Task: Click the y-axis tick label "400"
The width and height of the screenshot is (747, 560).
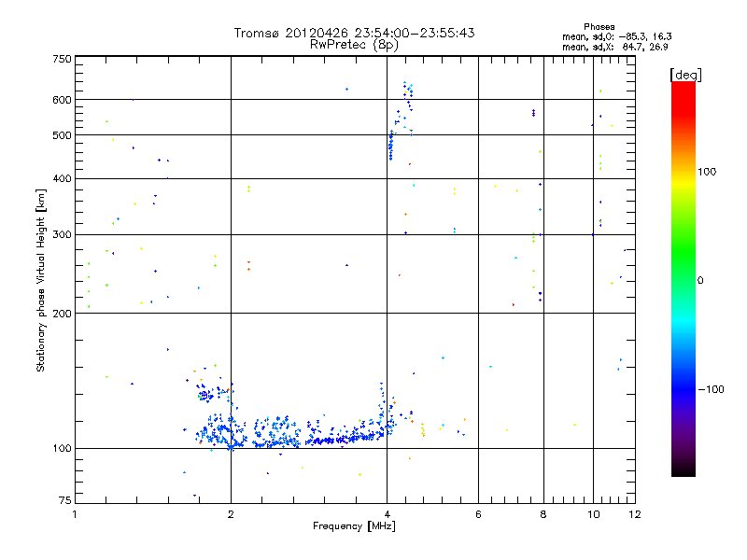Action: point(63,179)
